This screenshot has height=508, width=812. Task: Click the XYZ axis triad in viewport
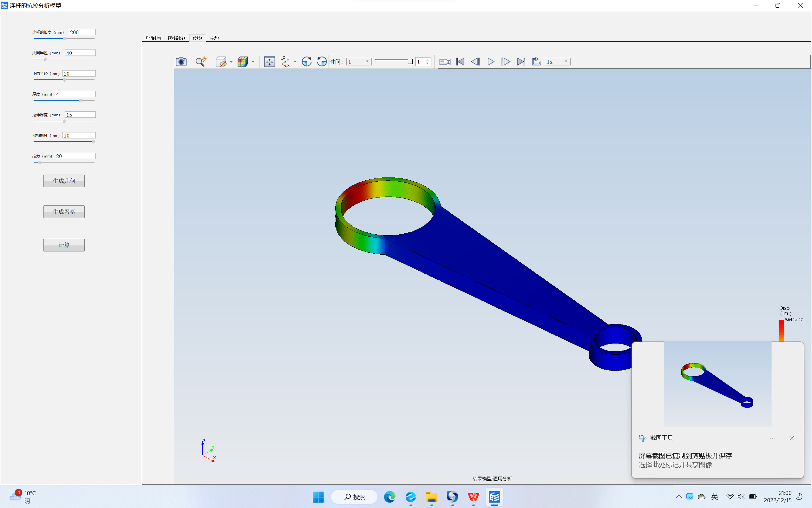(x=208, y=451)
